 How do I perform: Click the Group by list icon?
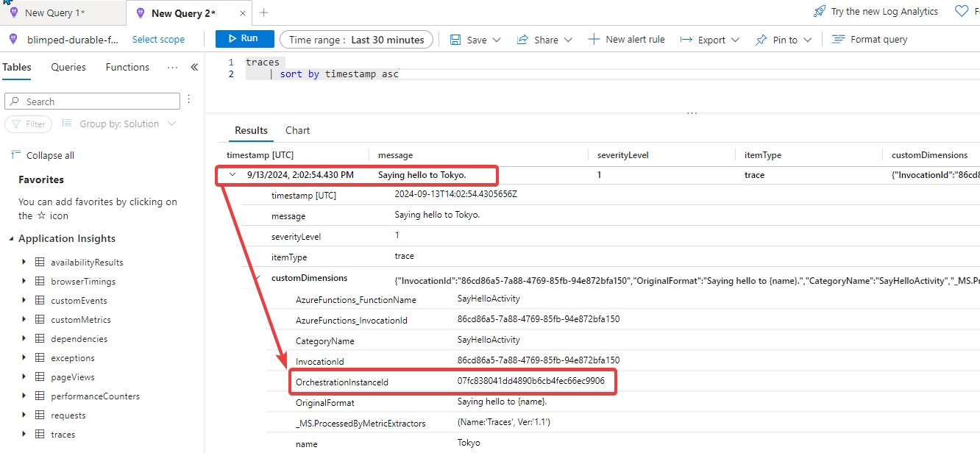tap(67, 124)
